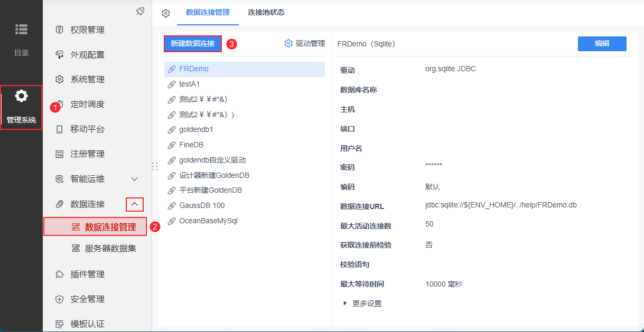Viewport: 644px width, 332px height.
Task: Select the 插件管理 plugin management icon
Action: pyautogui.click(x=59, y=274)
